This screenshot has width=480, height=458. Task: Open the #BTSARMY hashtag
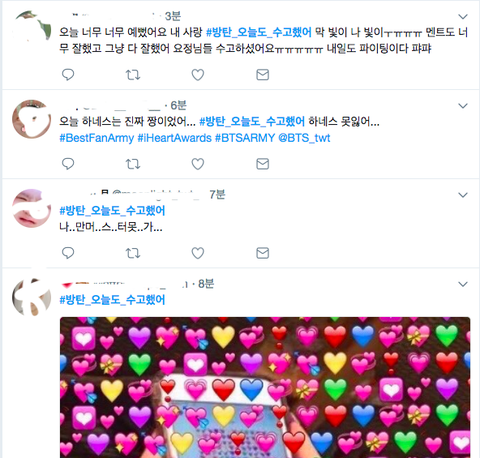point(245,138)
